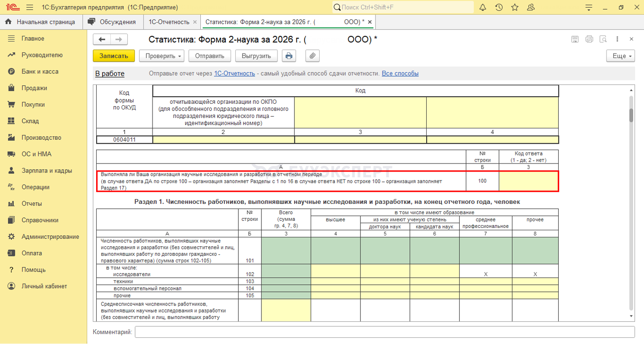The image size is (644, 344).
Task: Expand the Еще dropdown menu
Action: point(620,56)
